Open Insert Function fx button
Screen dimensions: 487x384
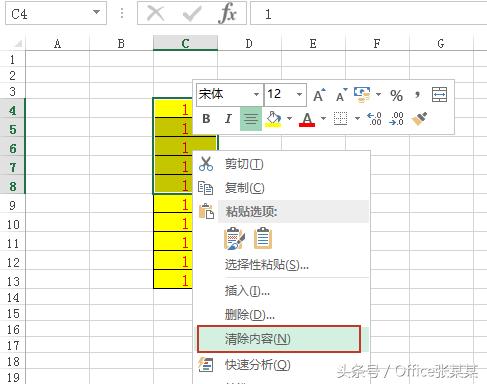228,14
